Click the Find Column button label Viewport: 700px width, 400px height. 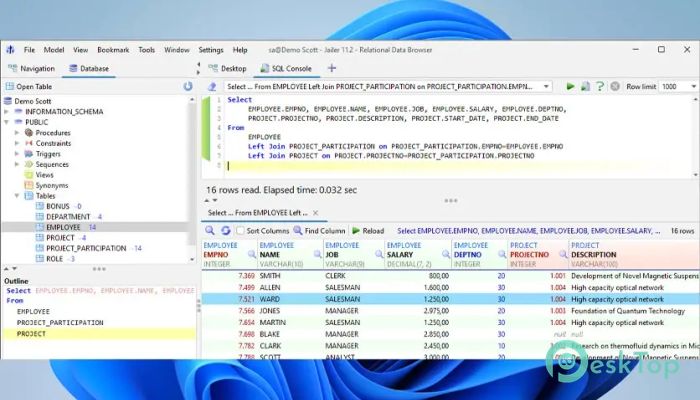(x=325, y=230)
